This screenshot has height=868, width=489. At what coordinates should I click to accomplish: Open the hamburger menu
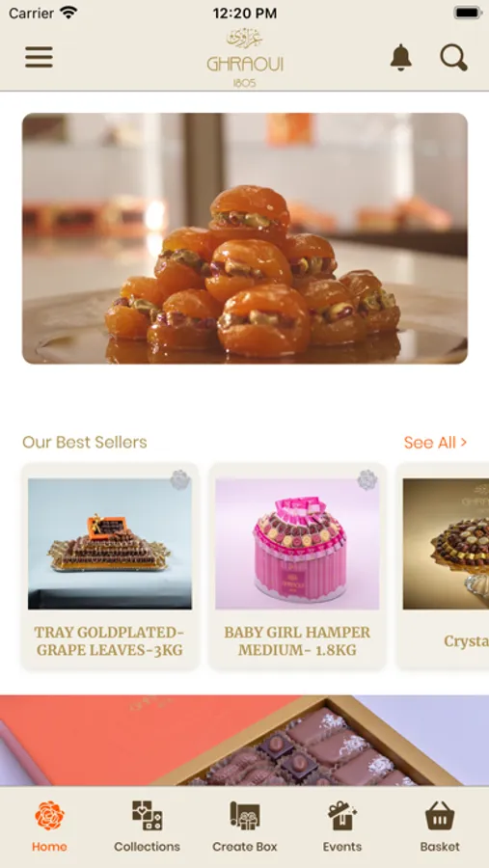39,58
